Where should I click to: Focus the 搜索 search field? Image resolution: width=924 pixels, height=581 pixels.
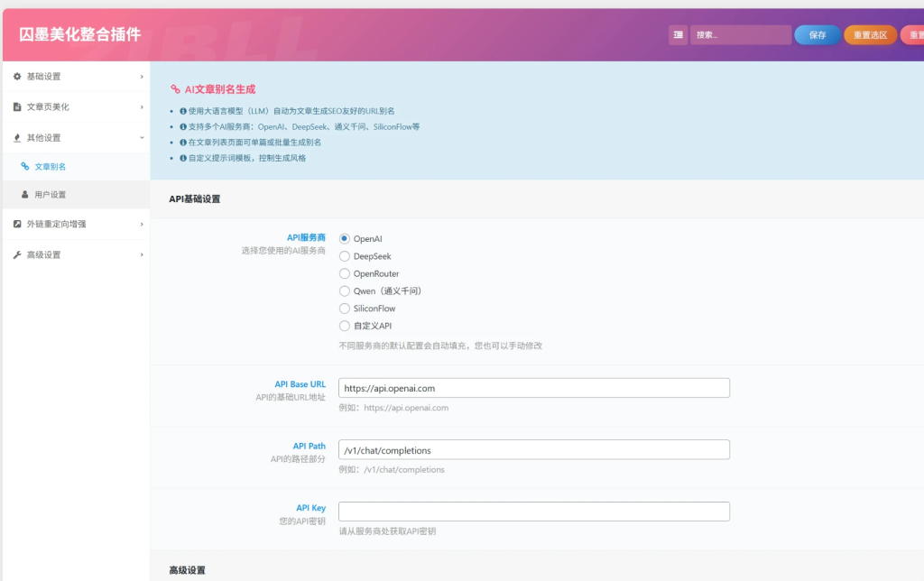click(x=741, y=35)
